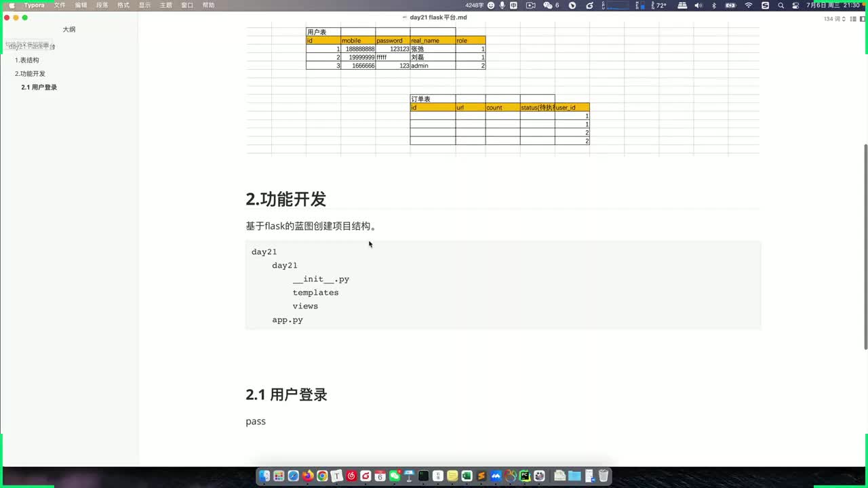Click the 大纲 sidebar header
This screenshot has width=868, height=488.
(69, 30)
